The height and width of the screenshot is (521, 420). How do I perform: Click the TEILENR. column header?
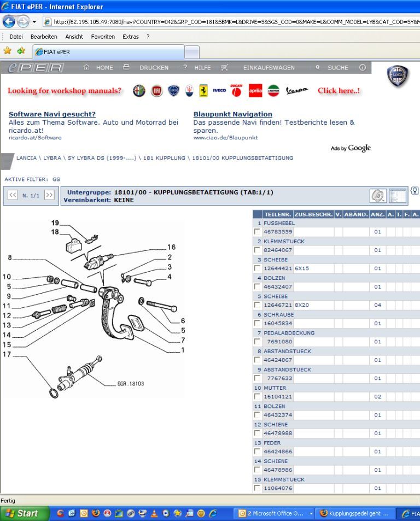[277, 214]
